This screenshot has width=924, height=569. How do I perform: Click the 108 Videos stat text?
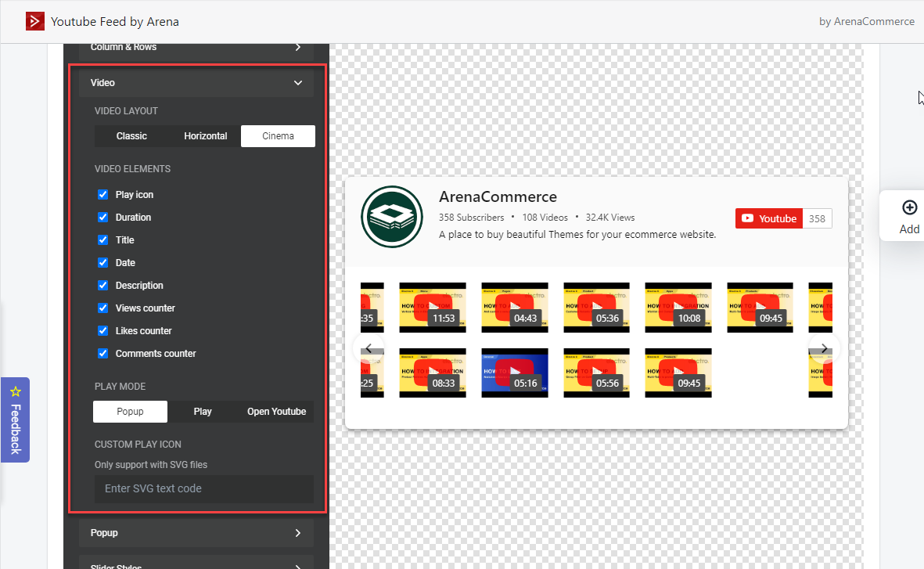(545, 218)
